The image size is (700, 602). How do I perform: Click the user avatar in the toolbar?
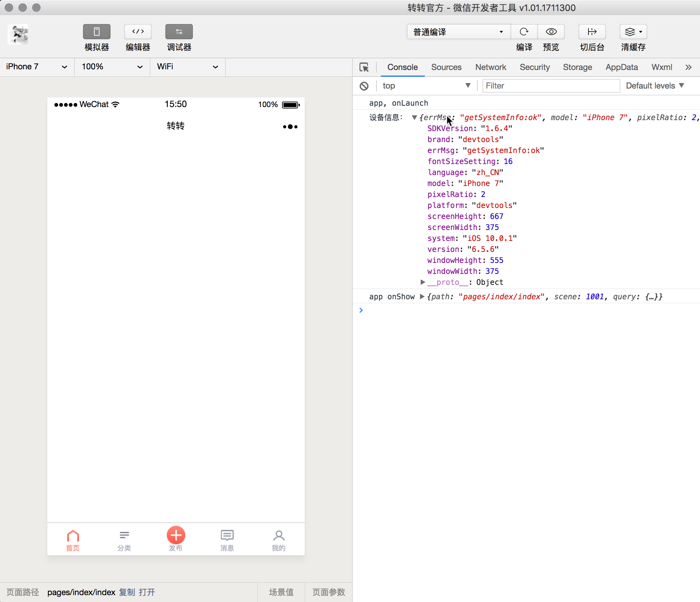tap(18, 34)
